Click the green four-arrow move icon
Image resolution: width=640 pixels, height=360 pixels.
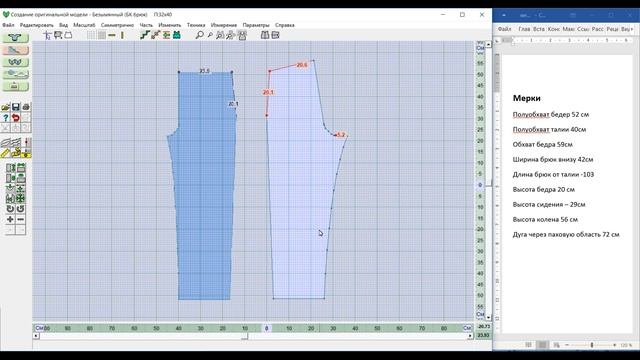coord(20,198)
